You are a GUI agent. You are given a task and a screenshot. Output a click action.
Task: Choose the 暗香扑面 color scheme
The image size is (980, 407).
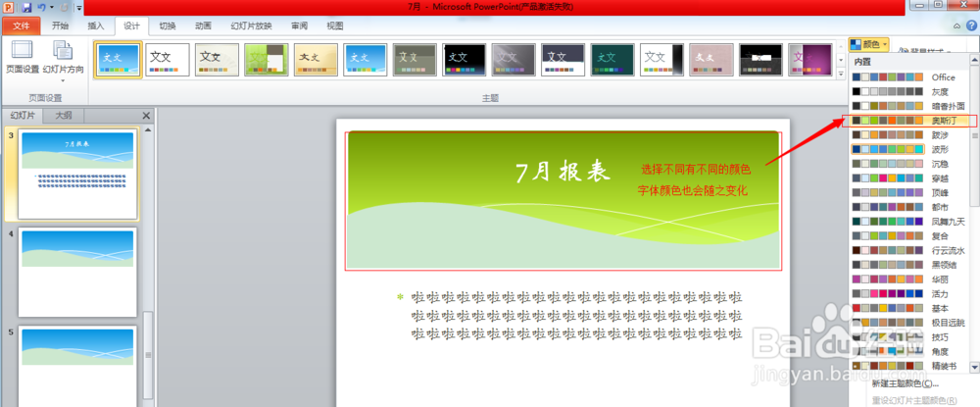(909, 106)
